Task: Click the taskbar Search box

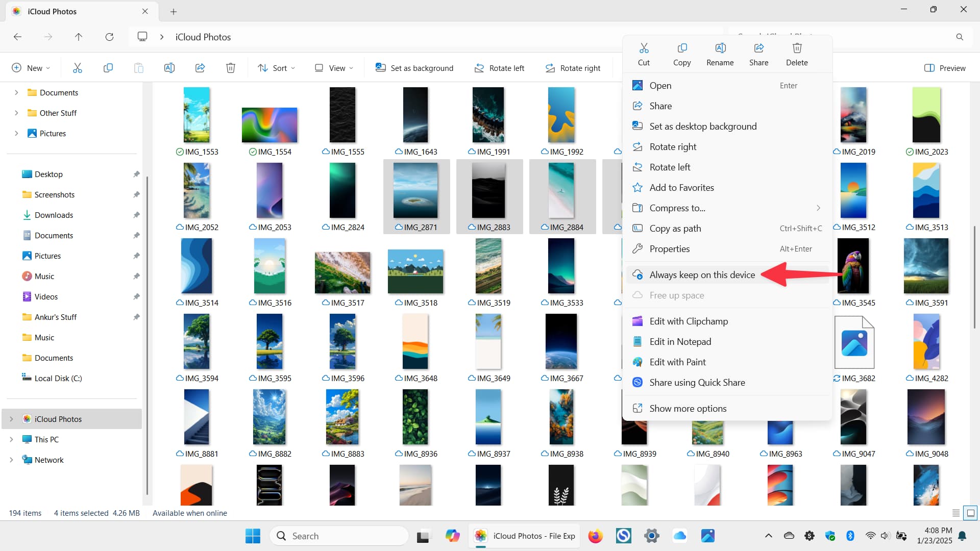Action: point(339,536)
